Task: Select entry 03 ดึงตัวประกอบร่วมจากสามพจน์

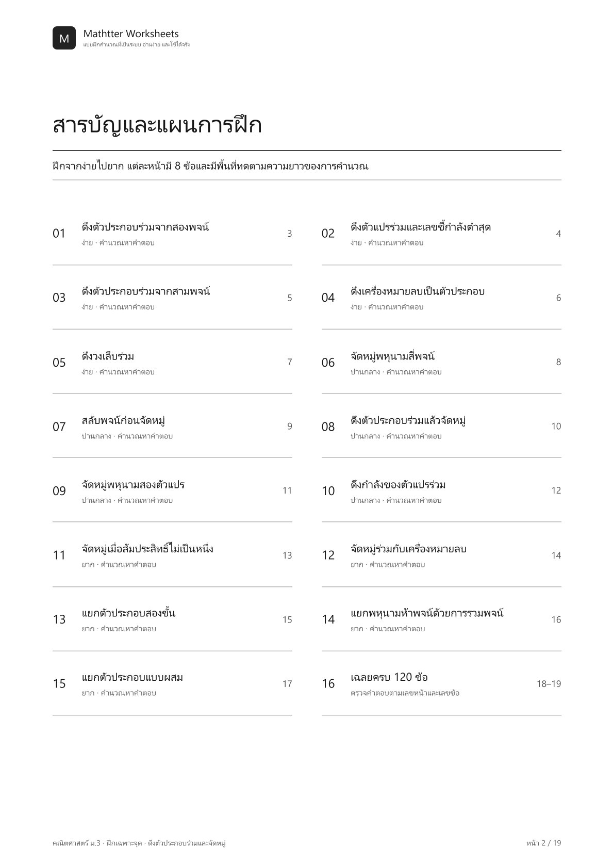Action: click(x=172, y=298)
